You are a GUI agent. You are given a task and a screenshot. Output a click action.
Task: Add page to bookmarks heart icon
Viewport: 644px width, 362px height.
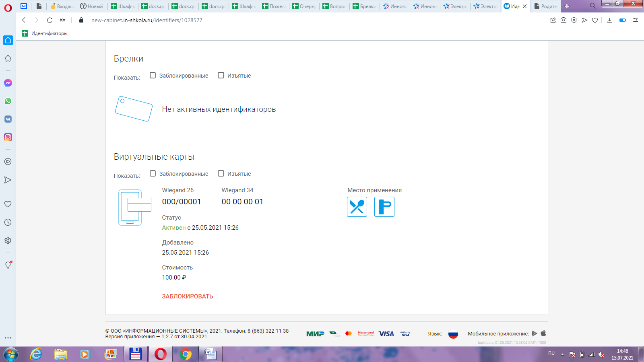595,20
